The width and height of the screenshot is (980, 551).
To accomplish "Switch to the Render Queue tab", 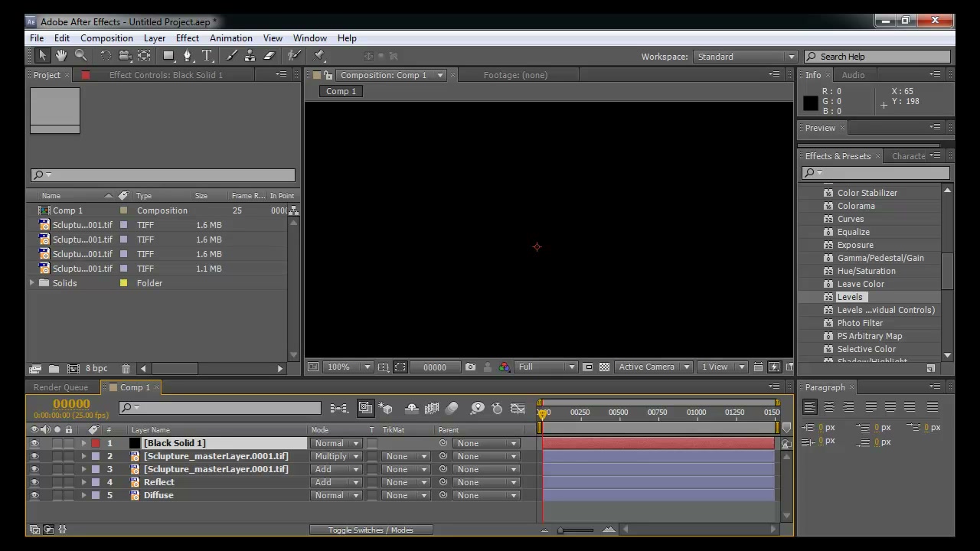I will tap(60, 387).
